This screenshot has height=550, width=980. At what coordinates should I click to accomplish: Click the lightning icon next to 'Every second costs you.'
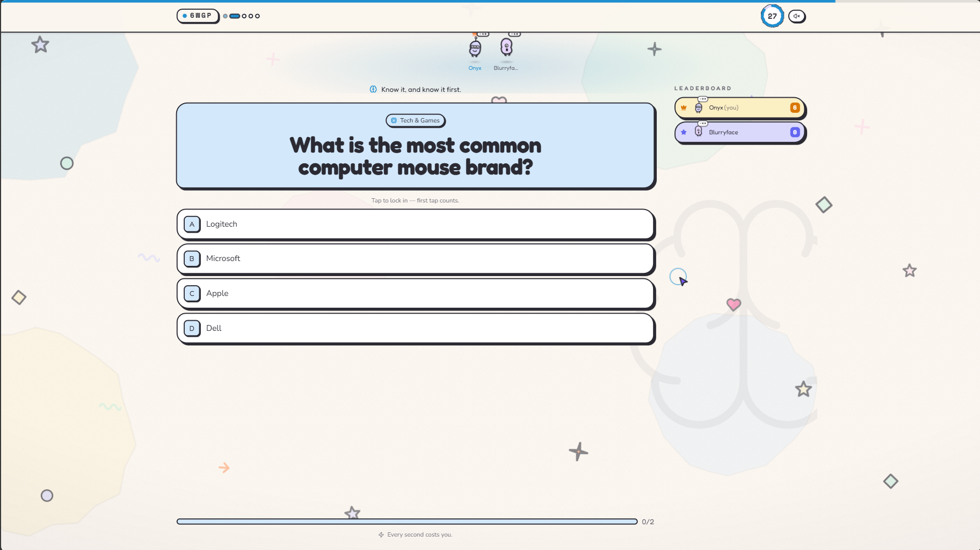click(x=381, y=534)
